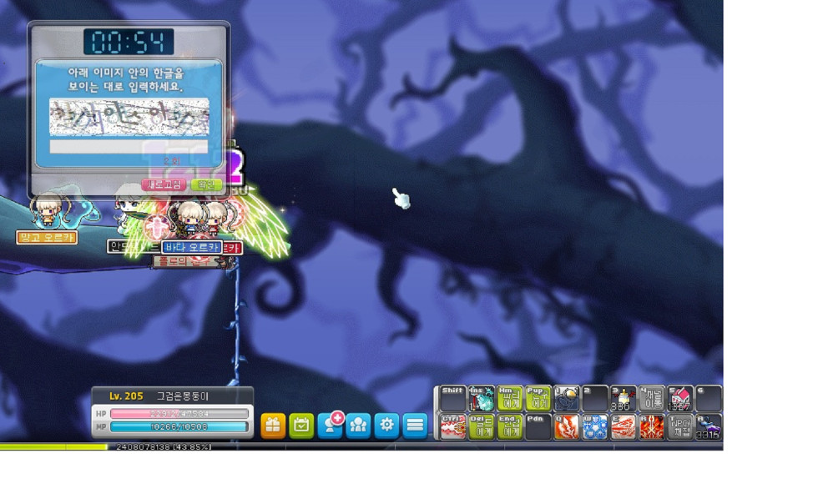Activate the W key blue skill icon

[594, 426]
